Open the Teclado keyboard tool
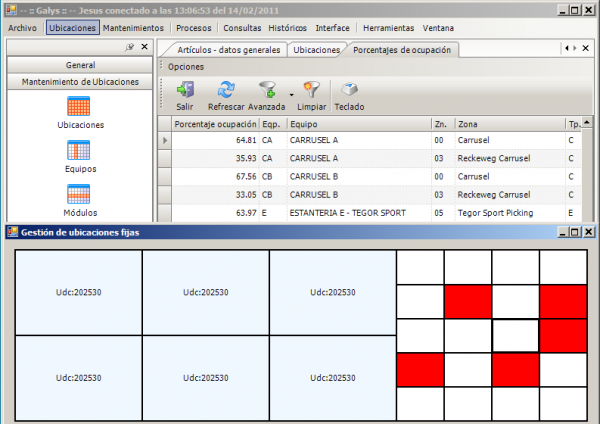Screen dimensions: 600x424 point(349,91)
